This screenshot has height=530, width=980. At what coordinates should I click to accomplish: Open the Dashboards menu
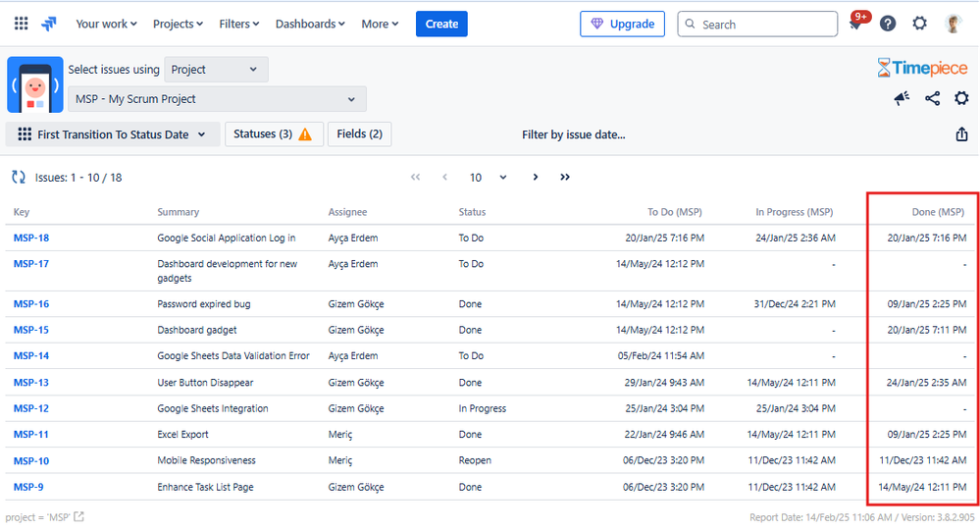tap(310, 24)
